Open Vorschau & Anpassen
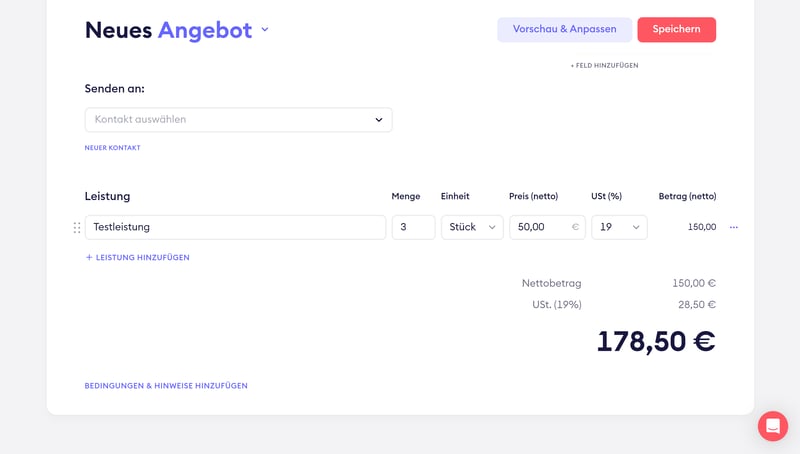This screenshot has width=800, height=454. pos(564,30)
